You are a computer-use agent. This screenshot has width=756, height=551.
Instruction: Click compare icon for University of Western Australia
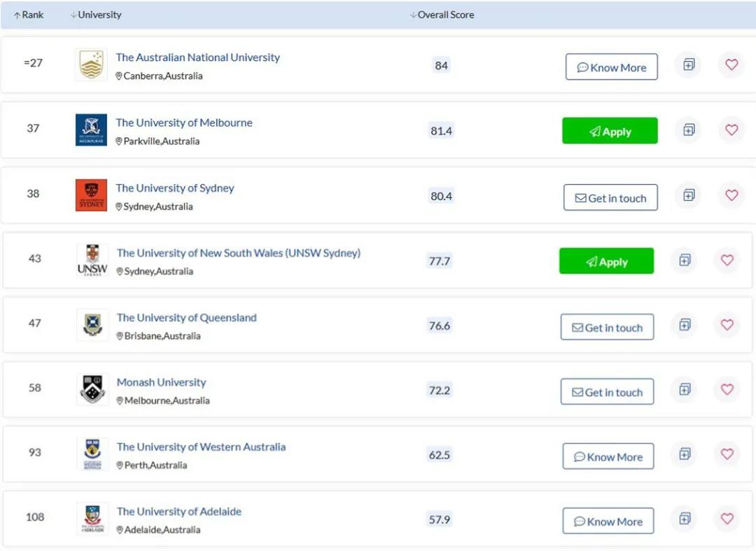[x=685, y=454]
